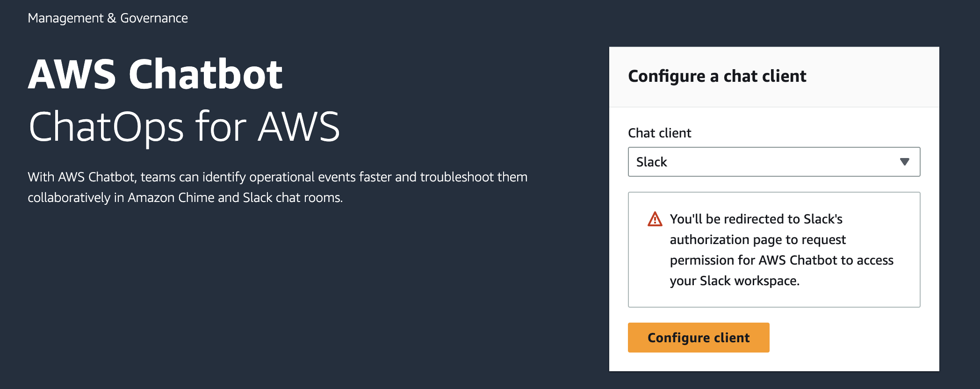980x389 pixels.
Task: Click the your Slack workspace text
Action: click(734, 281)
